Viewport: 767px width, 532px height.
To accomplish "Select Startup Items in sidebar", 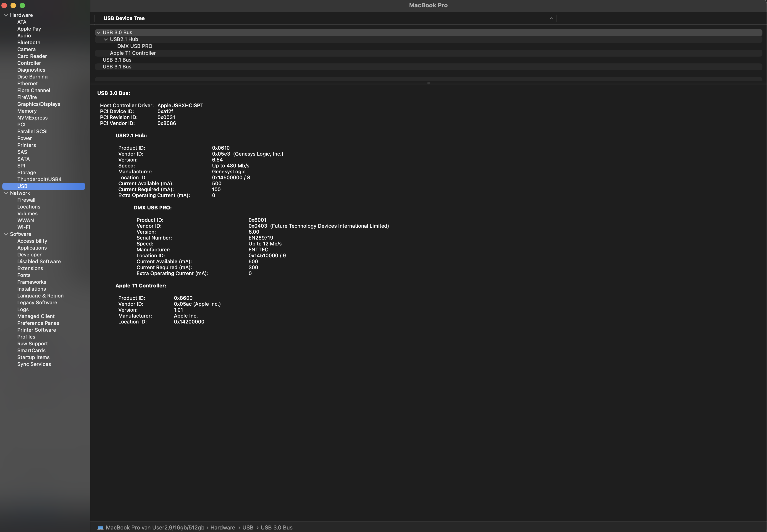I will tap(33, 357).
